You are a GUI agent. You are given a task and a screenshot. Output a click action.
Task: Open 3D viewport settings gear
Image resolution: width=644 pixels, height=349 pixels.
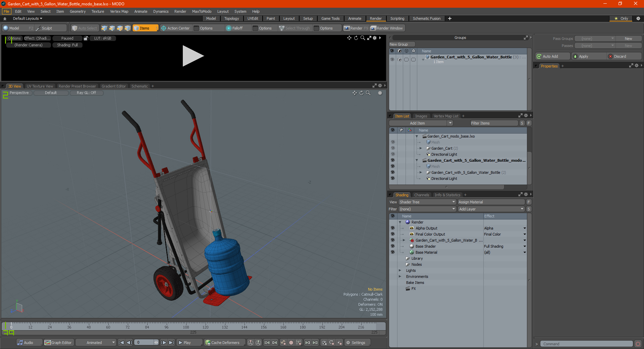point(380,93)
